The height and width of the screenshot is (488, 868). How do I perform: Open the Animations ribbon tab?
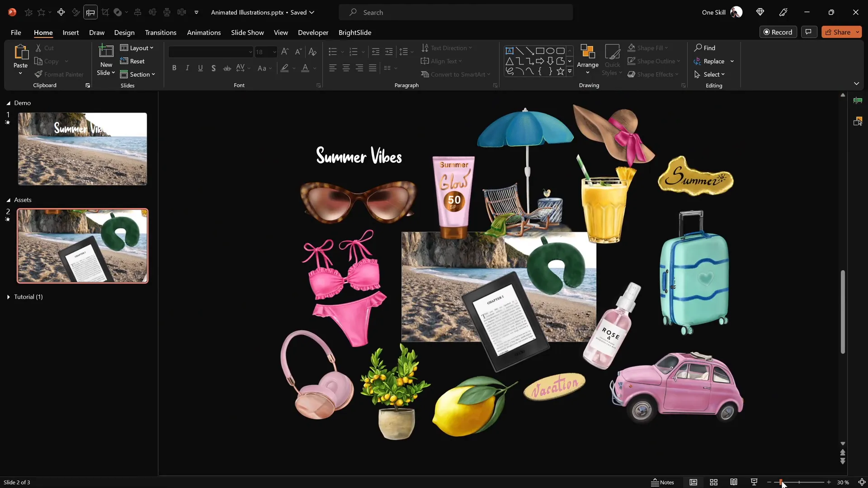pos(204,33)
